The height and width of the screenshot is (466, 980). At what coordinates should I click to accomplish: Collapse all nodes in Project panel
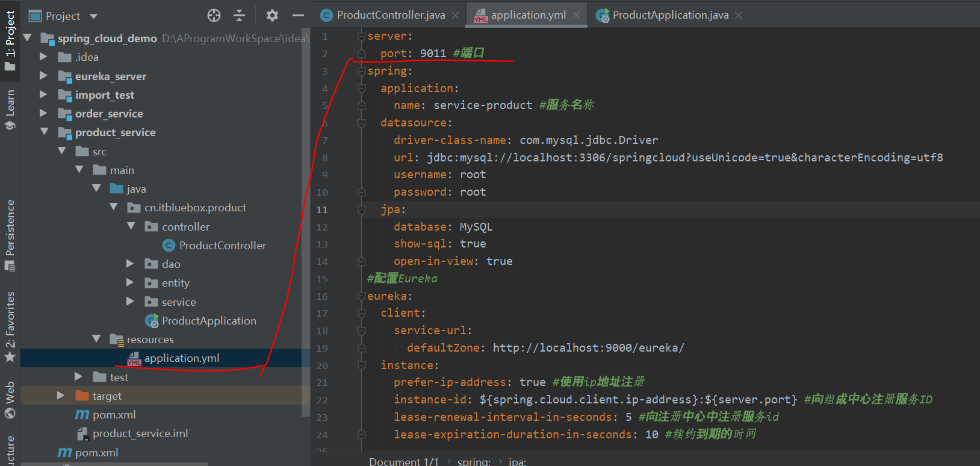point(240,16)
